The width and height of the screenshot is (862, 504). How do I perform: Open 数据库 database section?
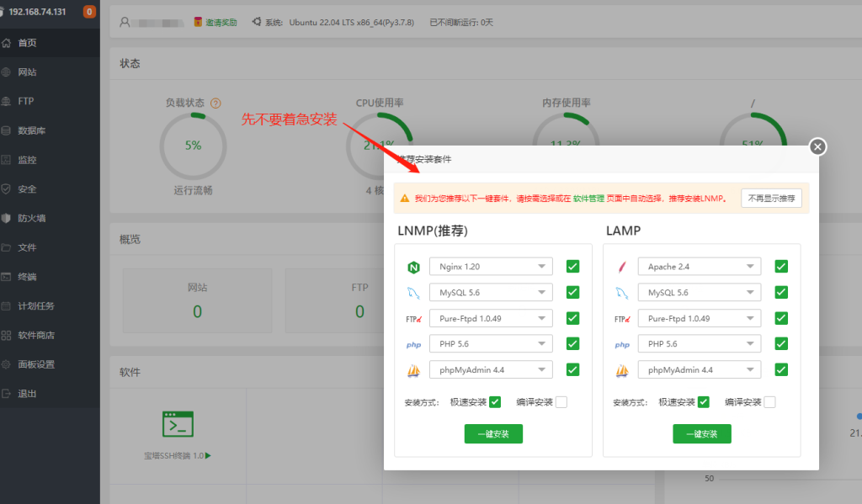click(50, 130)
